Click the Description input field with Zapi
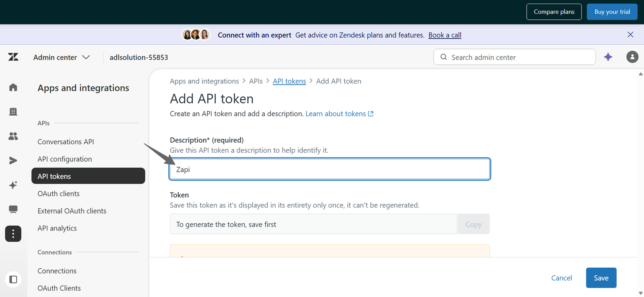This screenshot has height=297, width=644. pyautogui.click(x=330, y=169)
